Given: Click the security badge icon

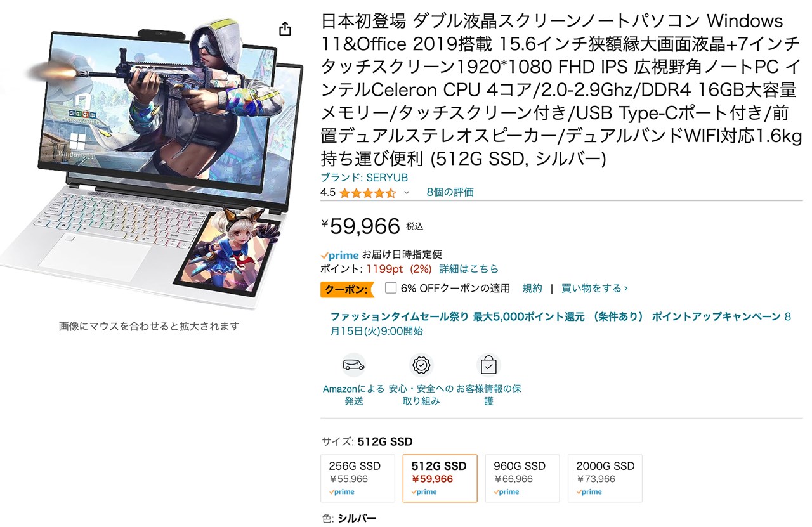Looking at the screenshot, I should (x=421, y=365).
